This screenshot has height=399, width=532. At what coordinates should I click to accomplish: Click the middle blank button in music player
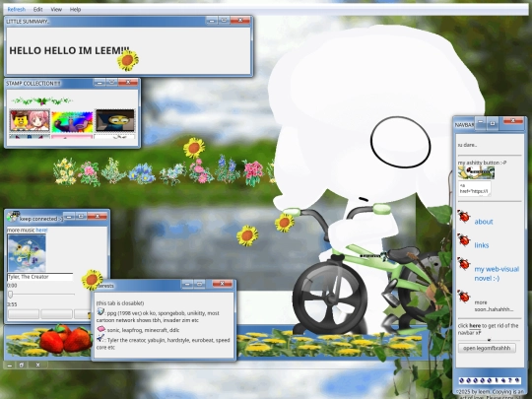(x=56, y=314)
